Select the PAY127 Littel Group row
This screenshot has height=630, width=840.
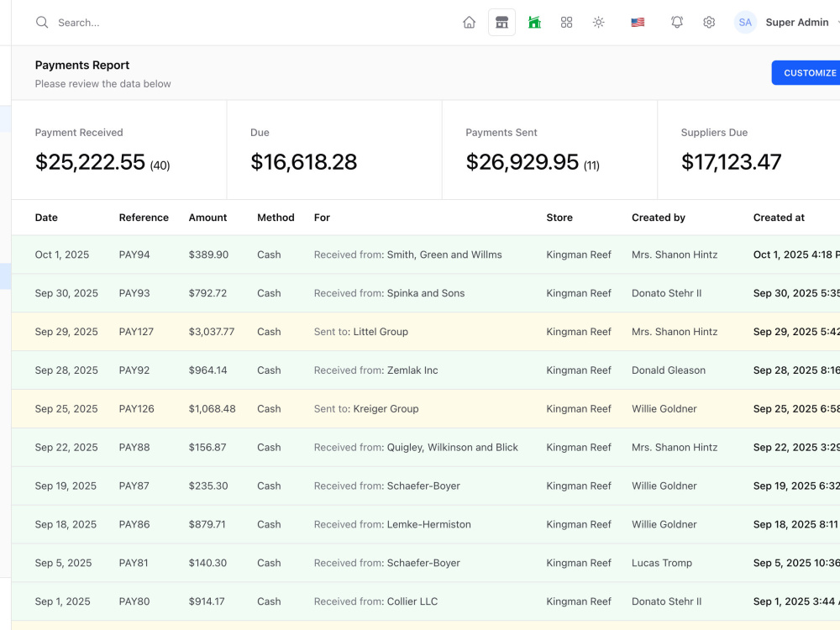426,332
